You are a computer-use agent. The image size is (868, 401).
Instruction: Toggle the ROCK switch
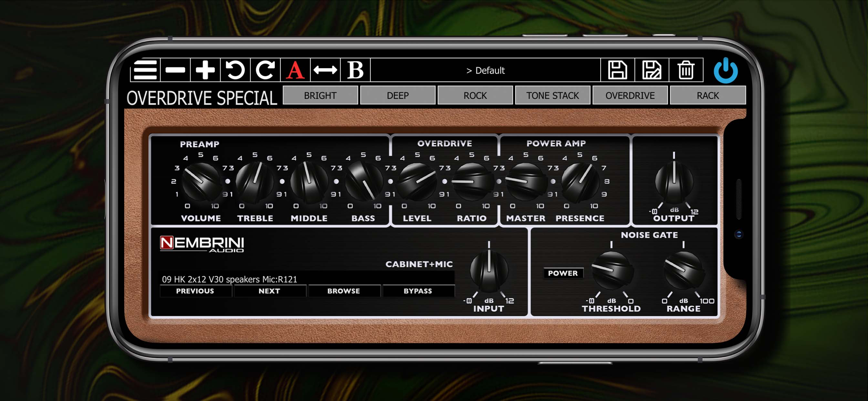pyautogui.click(x=475, y=95)
